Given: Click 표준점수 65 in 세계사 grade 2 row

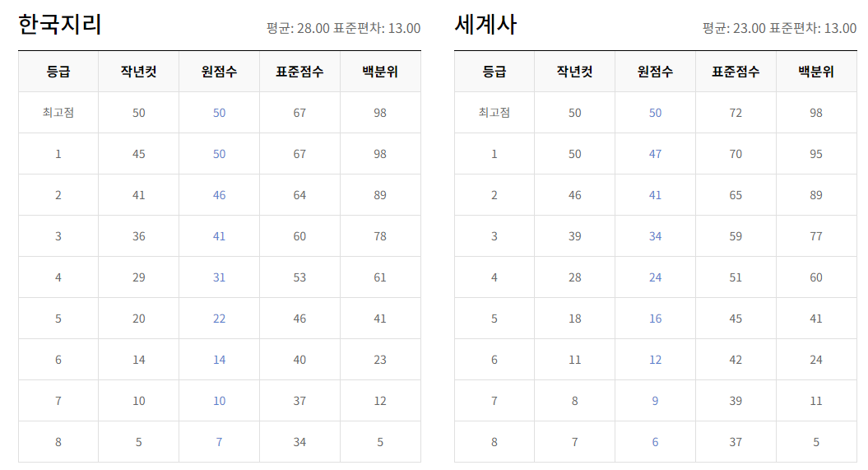Looking at the screenshot, I should 736,195.
